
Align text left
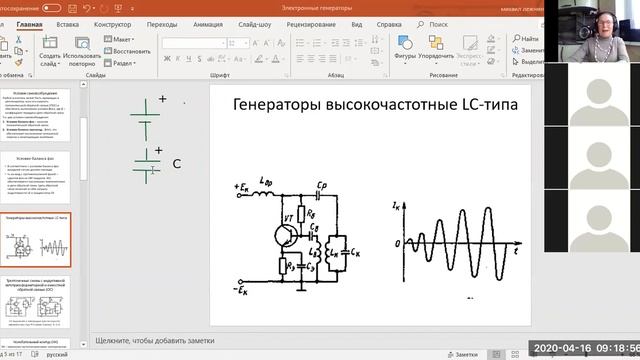(300, 59)
